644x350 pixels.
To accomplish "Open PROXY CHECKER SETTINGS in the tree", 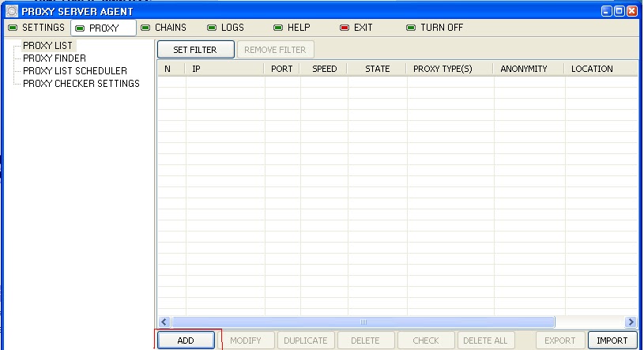I will point(81,84).
